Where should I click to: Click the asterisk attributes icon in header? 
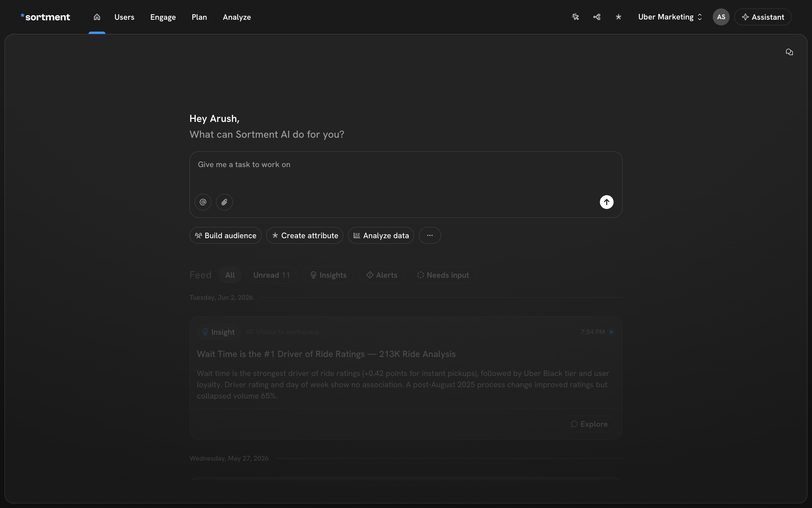[618, 17]
